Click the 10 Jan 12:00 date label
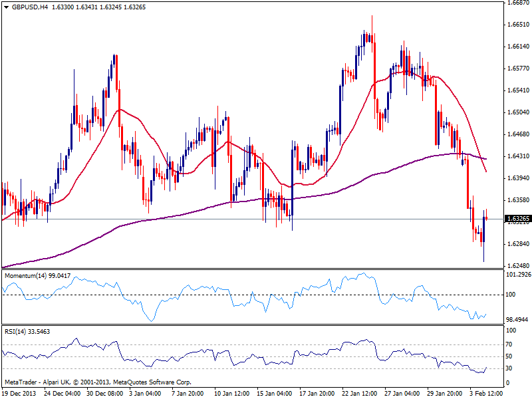The width and height of the screenshot is (532, 399). click(x=232, y=394)
